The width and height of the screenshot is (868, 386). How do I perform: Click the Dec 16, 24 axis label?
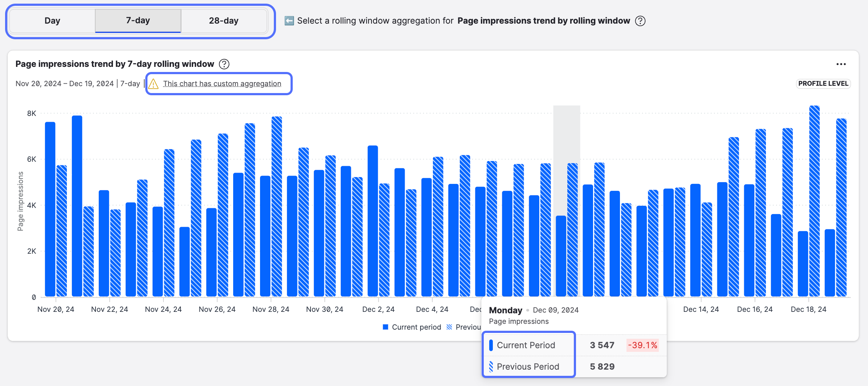click(755, 309)
